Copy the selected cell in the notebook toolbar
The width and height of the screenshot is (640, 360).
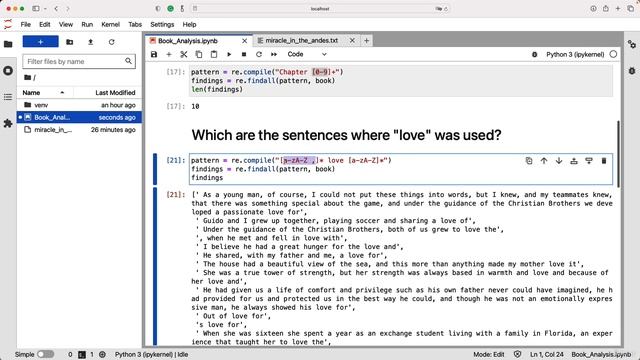coord(199,54)
